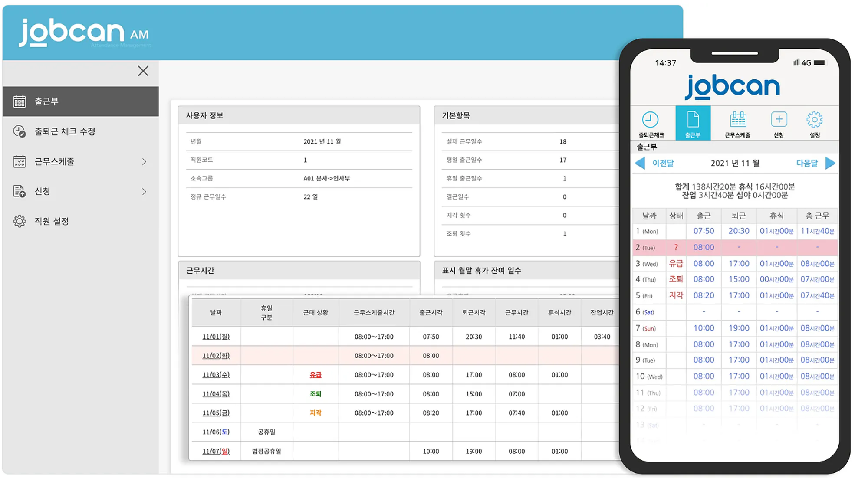Tap 2021 년 11 월 month label on phone
868x478 pixels.
pyautogui.click(x=735, y=163)
